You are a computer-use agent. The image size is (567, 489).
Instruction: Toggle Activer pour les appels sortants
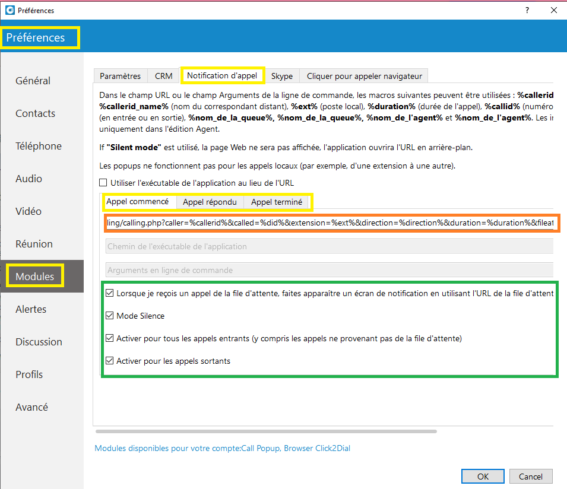pos(110,361)
